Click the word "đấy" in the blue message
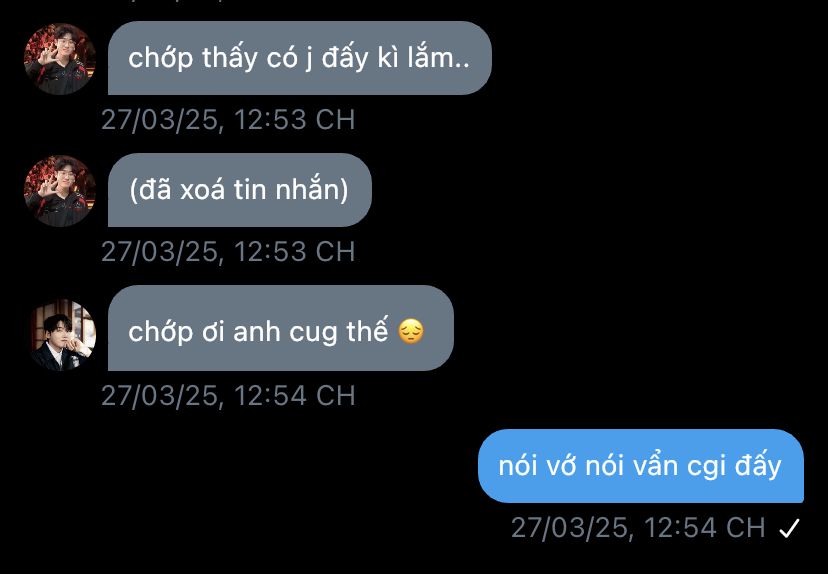Viewport: 828px width, 574px height. (x=757, y=466)
